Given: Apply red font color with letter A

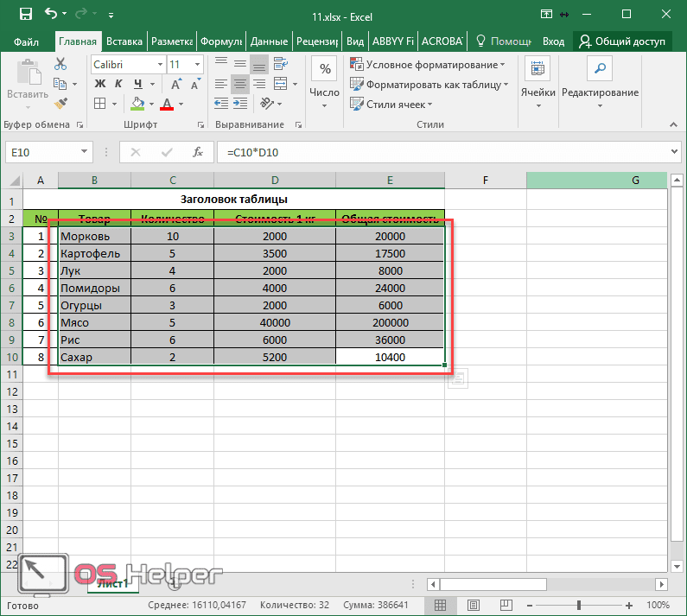Looking at the screenshot, I should tap(167, 104).
